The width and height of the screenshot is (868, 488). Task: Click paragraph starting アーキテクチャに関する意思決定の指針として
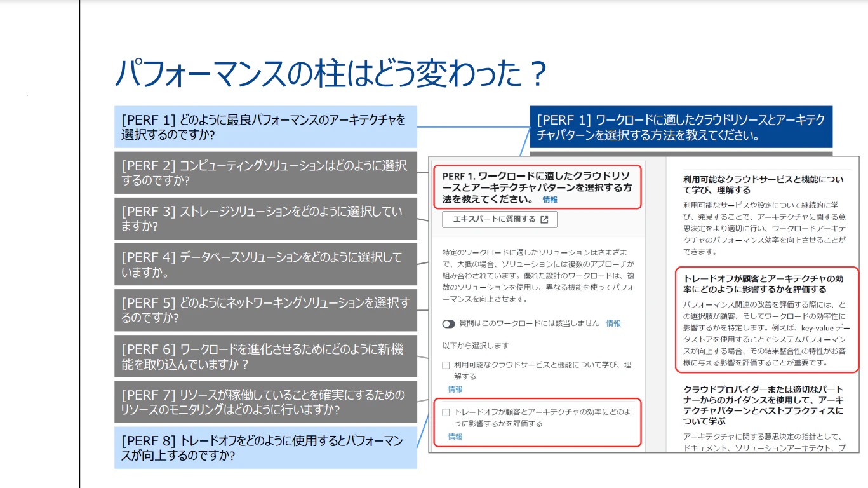765,442
